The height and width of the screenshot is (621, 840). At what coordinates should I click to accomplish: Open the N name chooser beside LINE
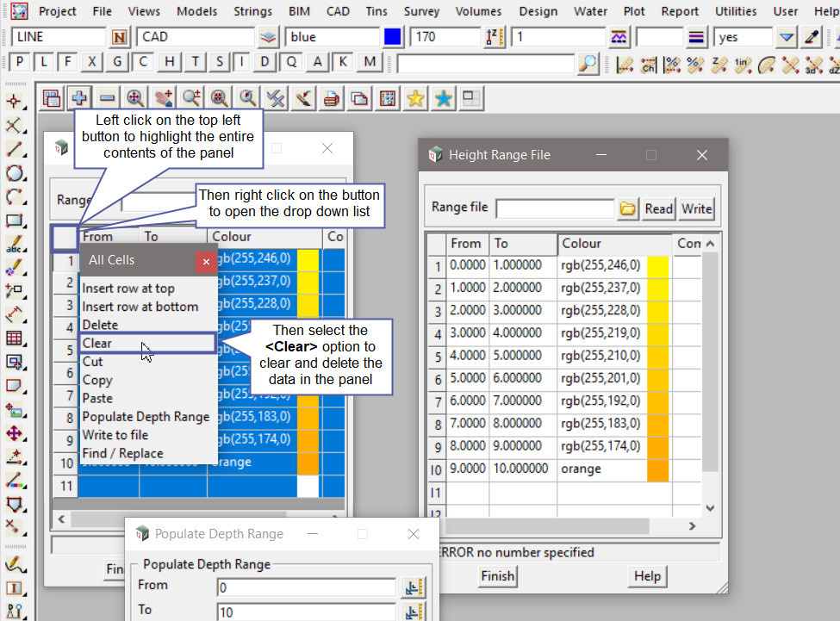(x=120, y=37)
